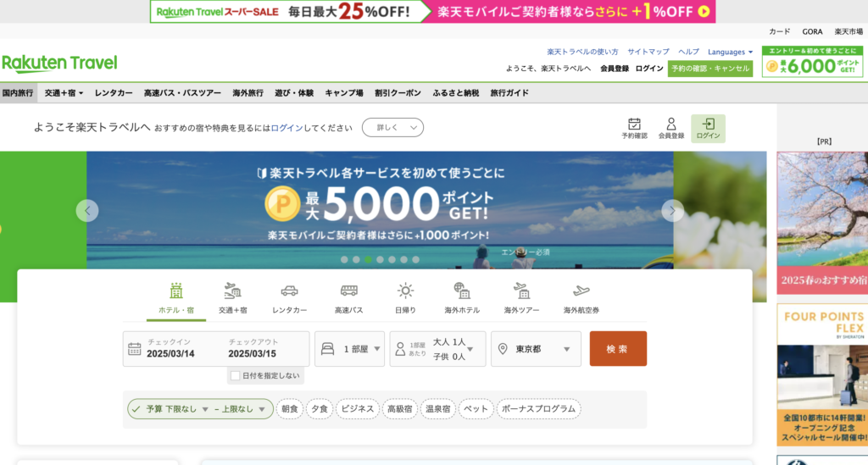Open the 楽天トラベルの使い方 link
868x465 pixels.
582,52
